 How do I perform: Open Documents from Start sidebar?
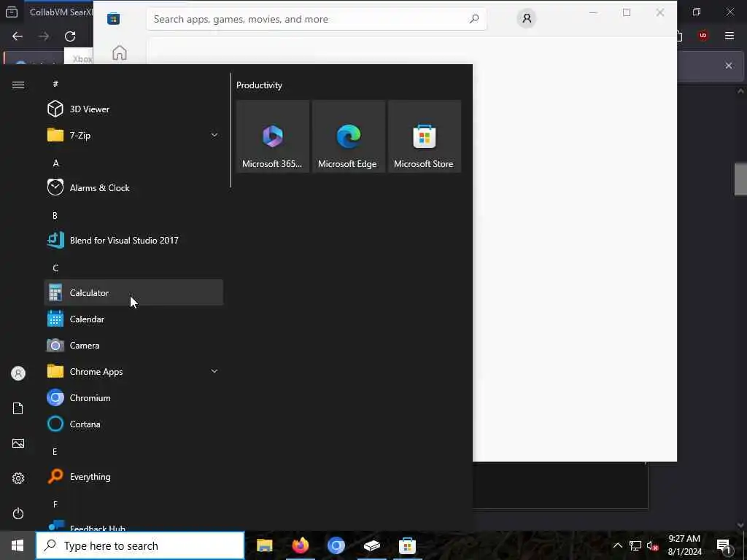[18, 408]
